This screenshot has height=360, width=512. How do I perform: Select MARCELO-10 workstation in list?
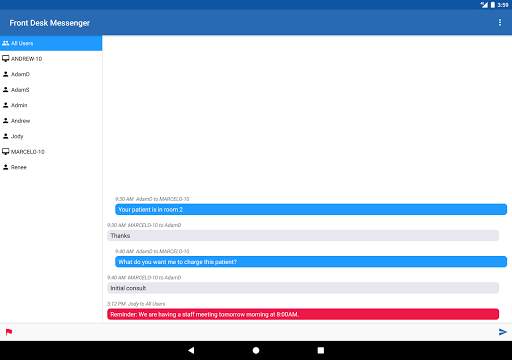51,152
